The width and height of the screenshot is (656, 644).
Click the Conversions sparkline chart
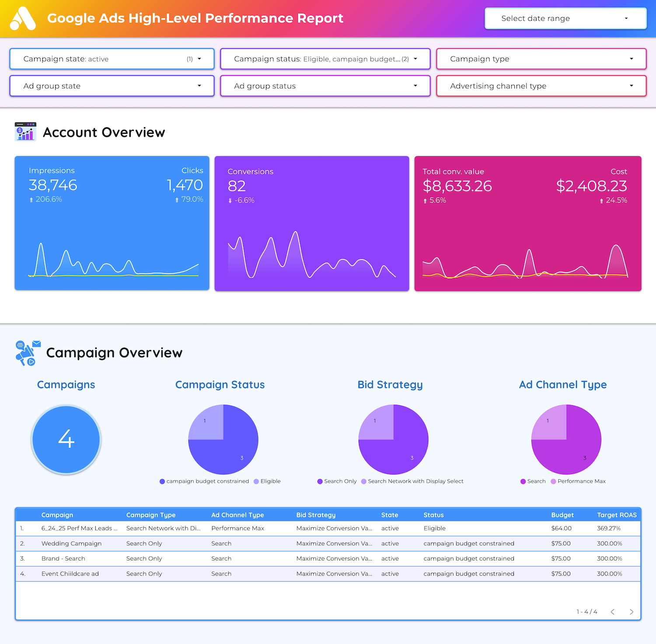click(312, 255)
